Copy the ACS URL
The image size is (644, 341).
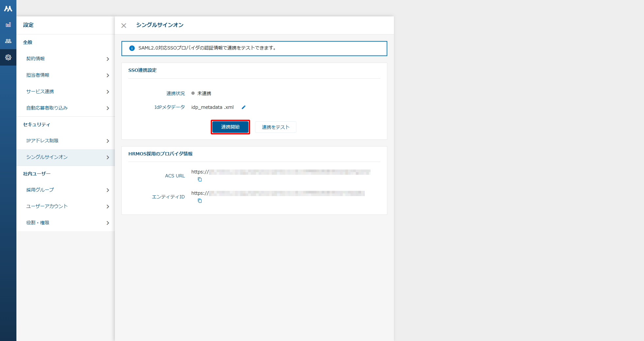pyautogui.click(x=200, y=179)
